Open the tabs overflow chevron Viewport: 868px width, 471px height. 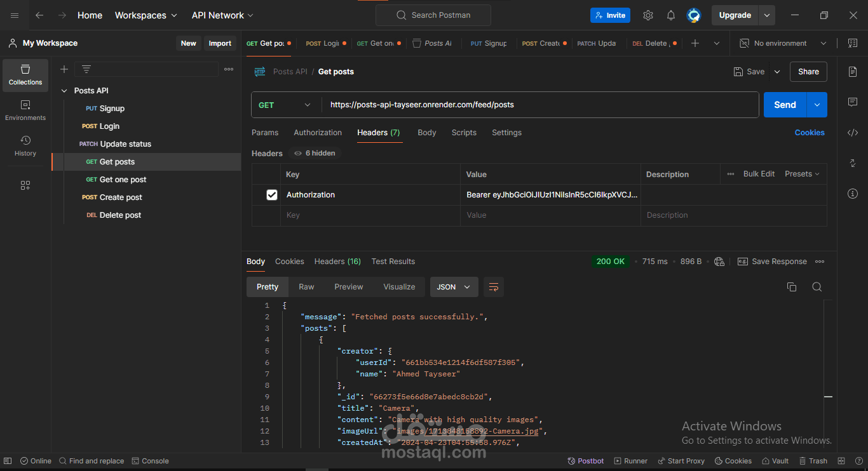click(717, 43)
